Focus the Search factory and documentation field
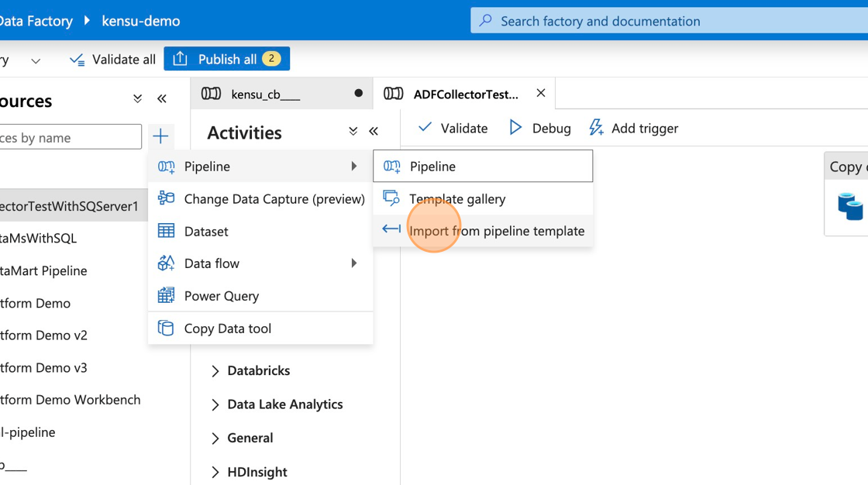Screen dimensions: 868x485 tap(670, 21)
